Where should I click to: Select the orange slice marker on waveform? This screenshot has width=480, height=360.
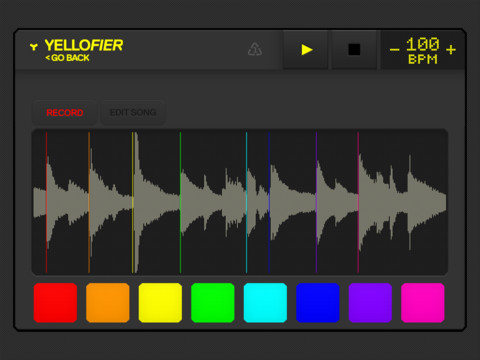click(x=89, y=202)
